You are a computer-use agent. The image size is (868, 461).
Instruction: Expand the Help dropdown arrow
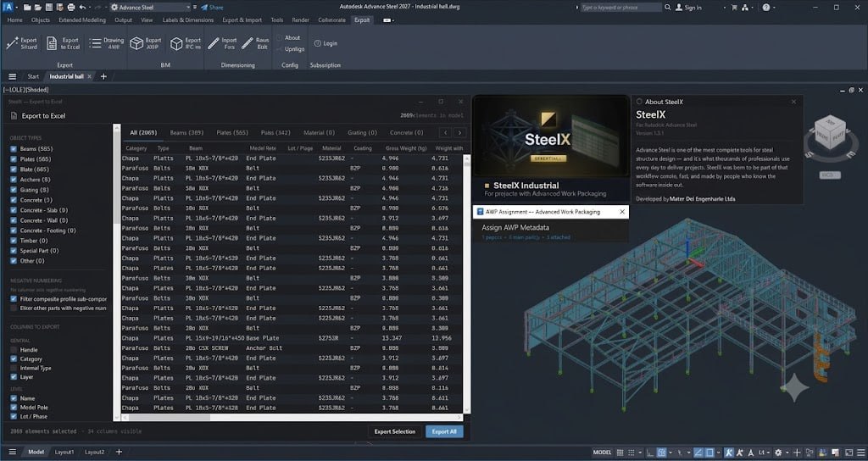click(774, 7)
